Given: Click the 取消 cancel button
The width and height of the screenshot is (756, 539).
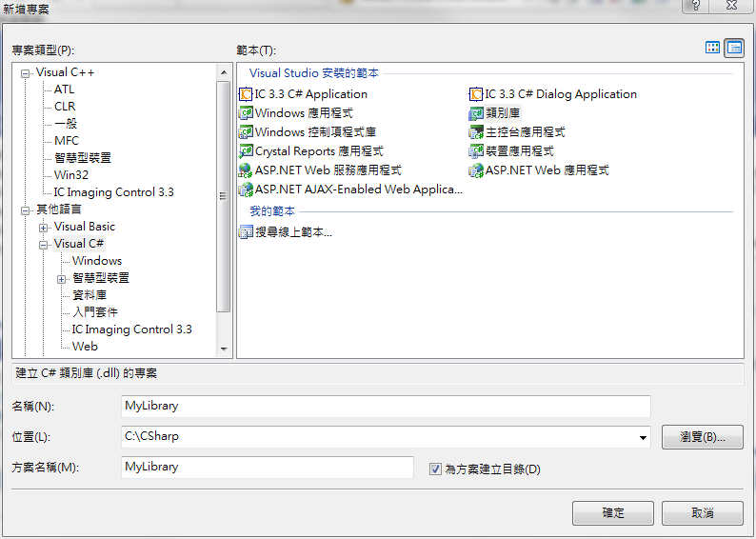Looking at the screenshot, I should pos(703,513).
